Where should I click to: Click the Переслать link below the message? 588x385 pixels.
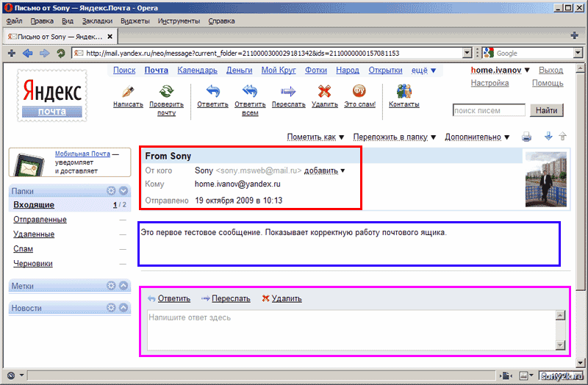(x=231, y=298)
